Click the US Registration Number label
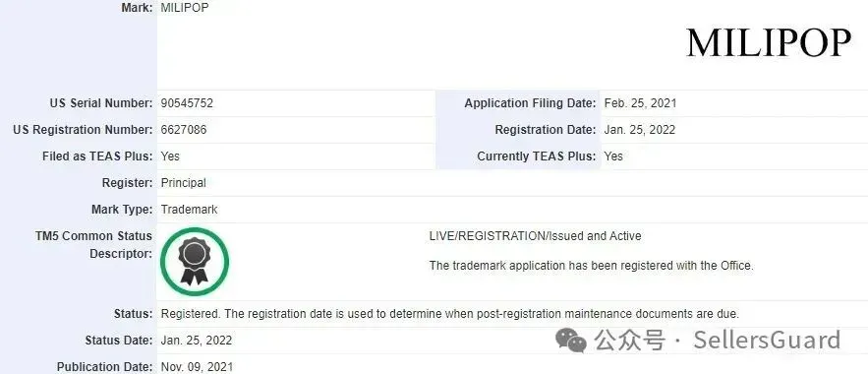Viewport: 868px width, 374px height. coord(83,130)
